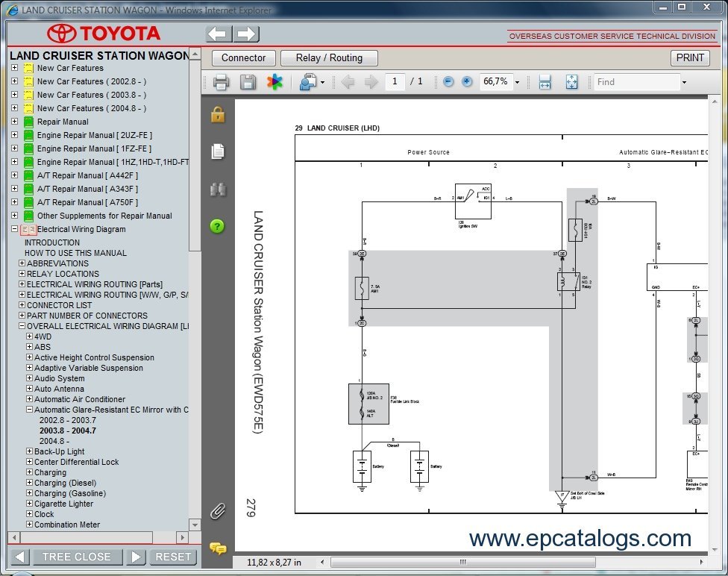
Task: Open HOW TO USE THIS MANUAL
Action: pos(75,253)
